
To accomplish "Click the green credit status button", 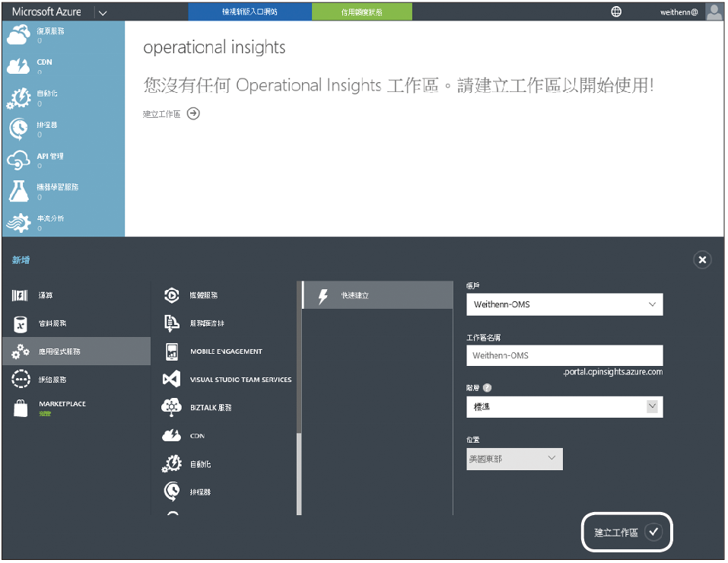I will (361, 11).
